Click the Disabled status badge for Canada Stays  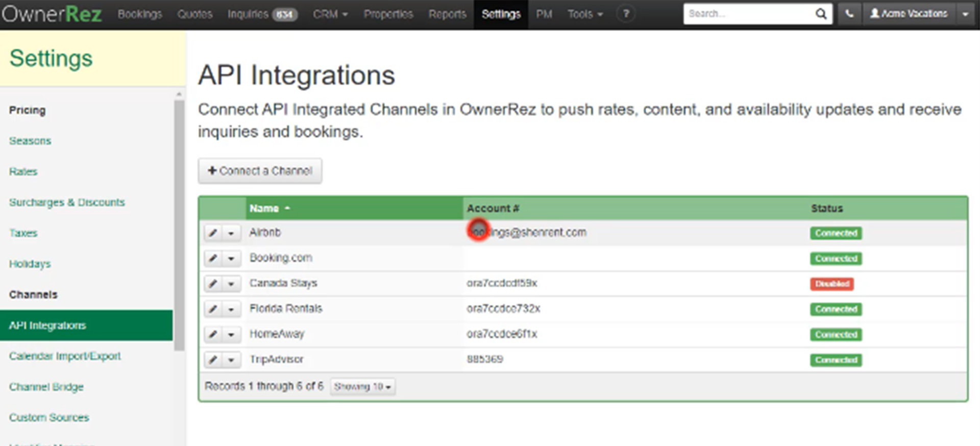point(831,284)
